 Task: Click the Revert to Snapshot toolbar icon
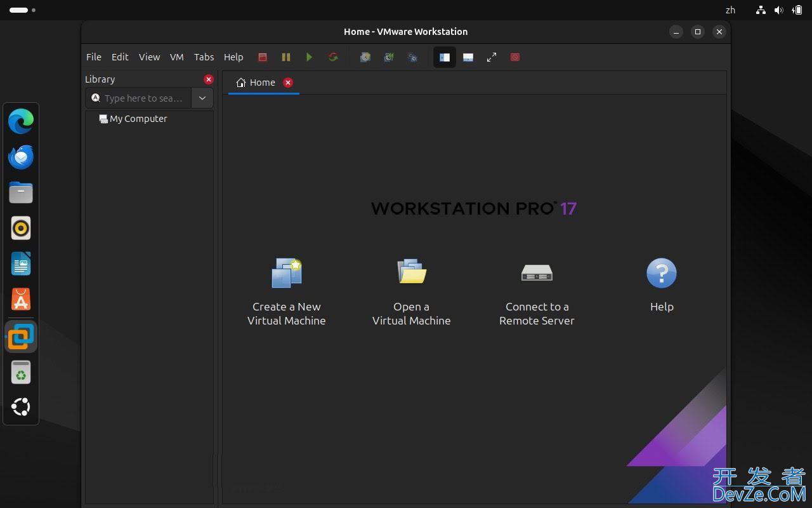click(x=389, y=57)
